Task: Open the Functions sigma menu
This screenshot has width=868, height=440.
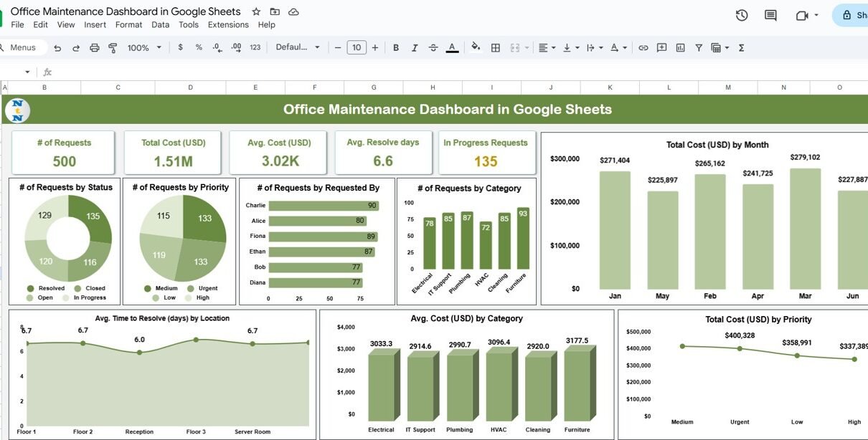Action: (x=742, y=47)
